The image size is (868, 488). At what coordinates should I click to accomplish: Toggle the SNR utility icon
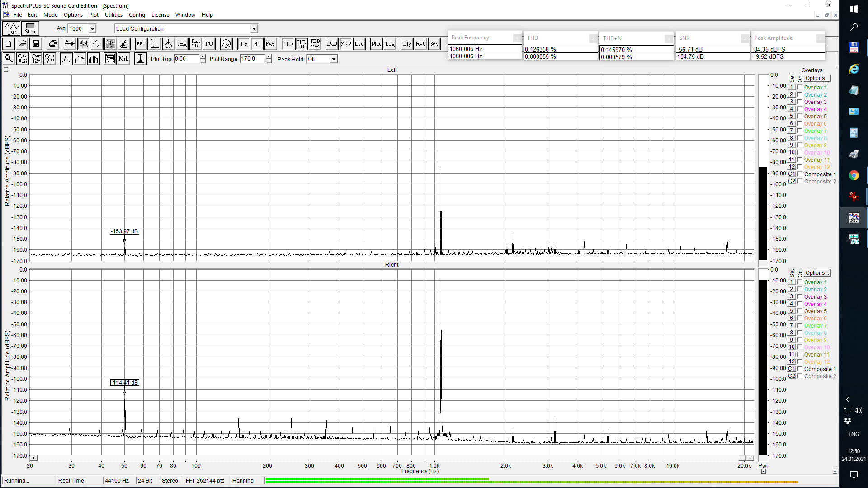(x=346, y=44)
